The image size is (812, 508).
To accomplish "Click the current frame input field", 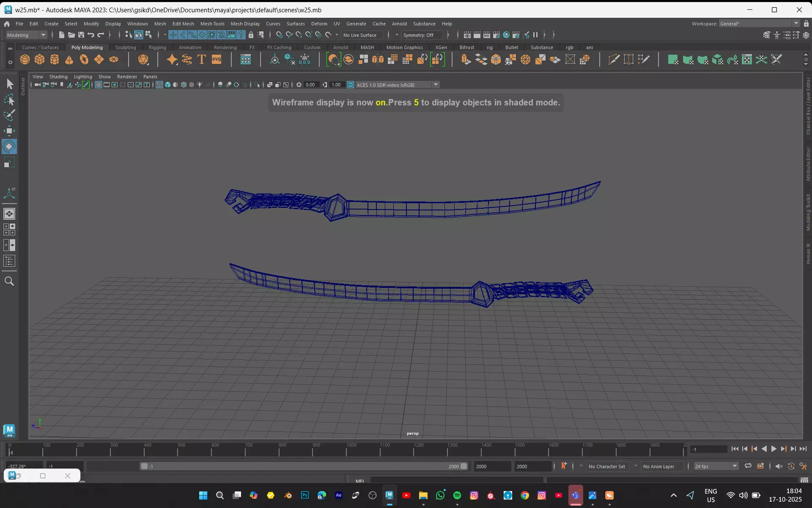I will pos(709,449).
